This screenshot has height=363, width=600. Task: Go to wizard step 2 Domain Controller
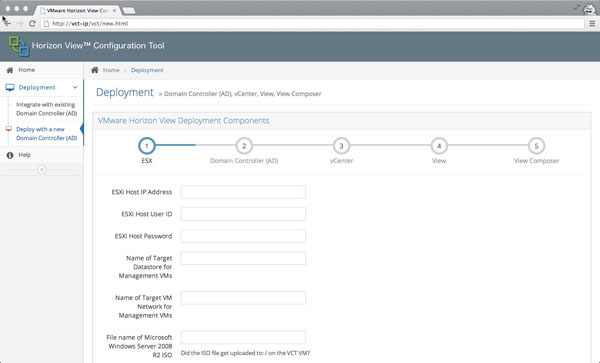(x=244, y=146)
